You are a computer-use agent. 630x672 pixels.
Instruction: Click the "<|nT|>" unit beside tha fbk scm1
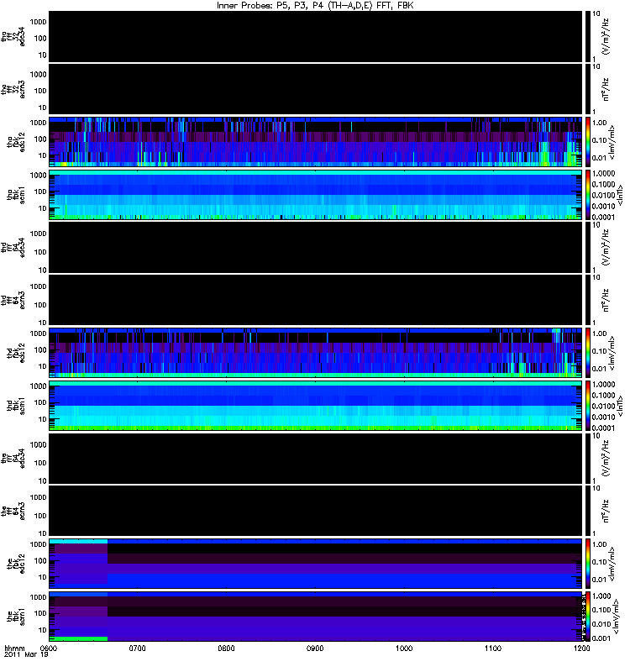(619, 196)
